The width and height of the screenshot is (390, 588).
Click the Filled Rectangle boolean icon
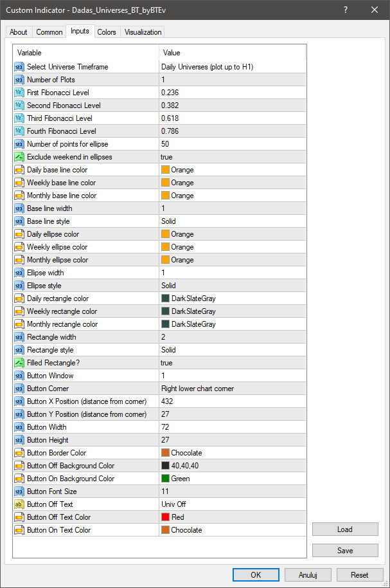tap(19, 363)
